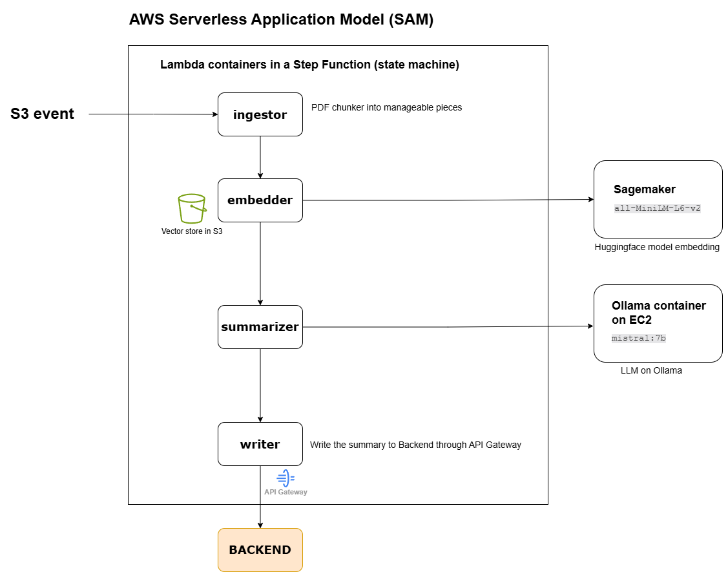The width and height of the screenshot is (728, 572).
Task: Click the S3 bucket vector store icon
Action: point(192,208)
